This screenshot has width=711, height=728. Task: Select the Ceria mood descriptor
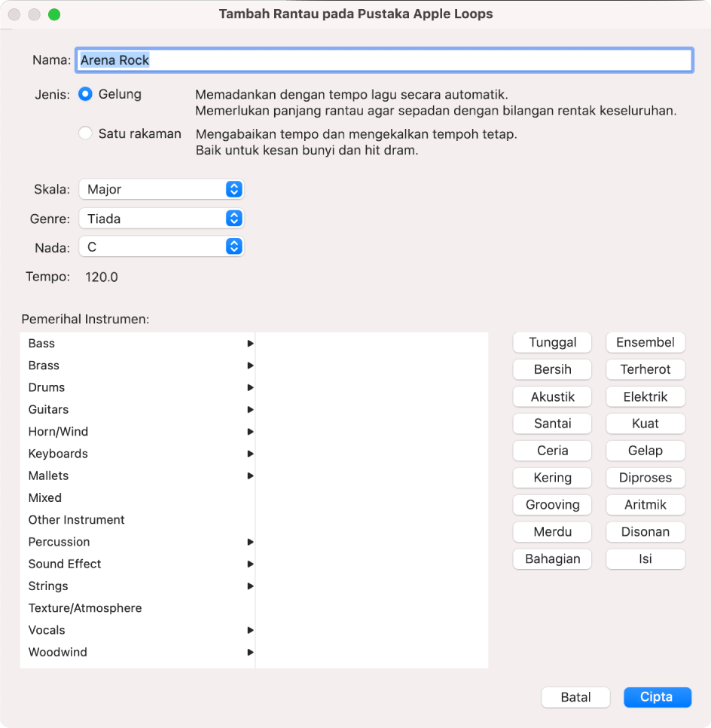tap(552, 450)
